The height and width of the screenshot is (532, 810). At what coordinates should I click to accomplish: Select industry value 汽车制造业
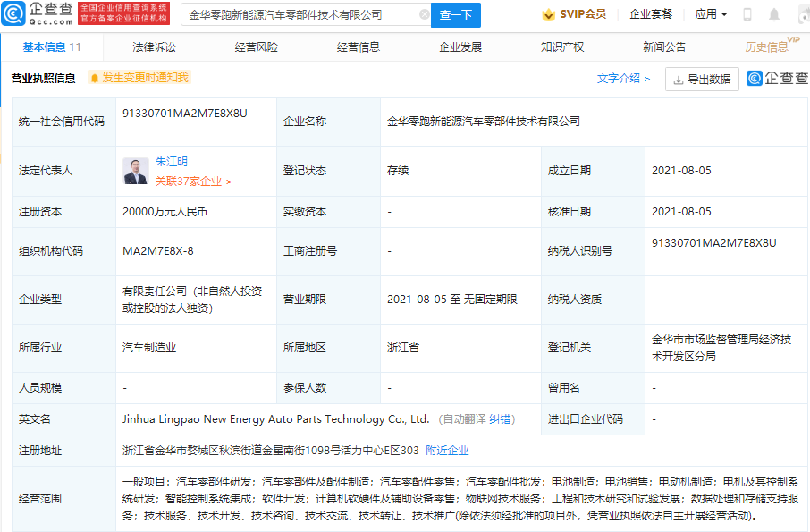point(149,348)
